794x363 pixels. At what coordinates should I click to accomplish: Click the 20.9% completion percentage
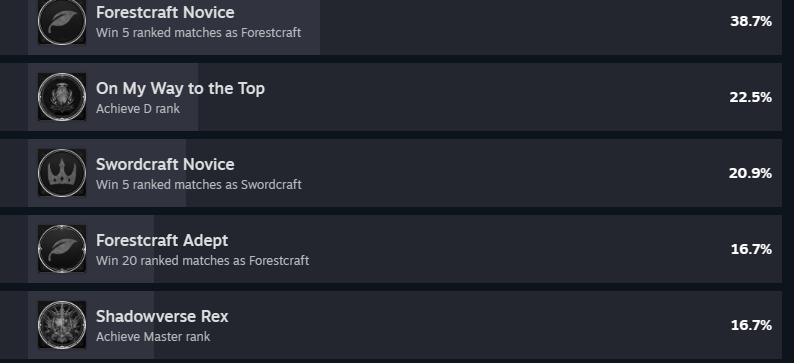(x=750, y=173)
